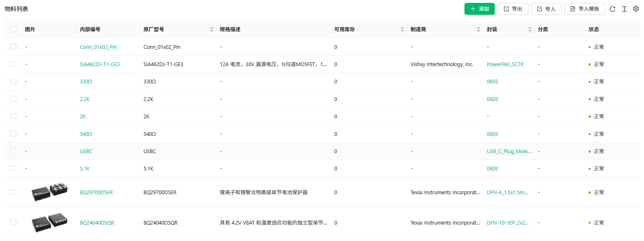Sort by 制造商 column sort arrows
This screenshot has height=241, width=644.
(x=478, y=29)
